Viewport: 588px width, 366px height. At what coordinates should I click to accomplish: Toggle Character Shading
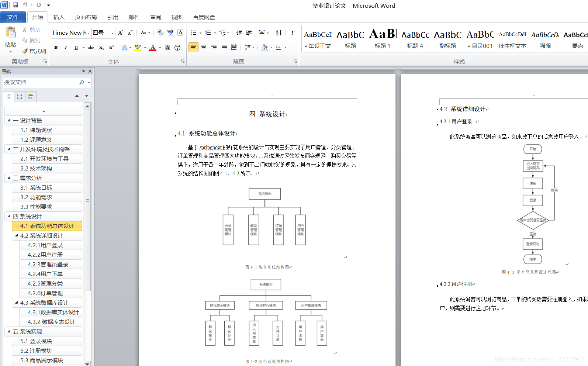click(x=167, y=48)
